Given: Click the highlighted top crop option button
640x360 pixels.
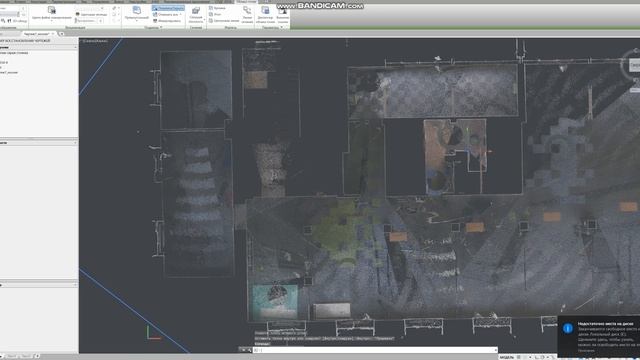Looking at the screenshot, I should click(168, 8).
